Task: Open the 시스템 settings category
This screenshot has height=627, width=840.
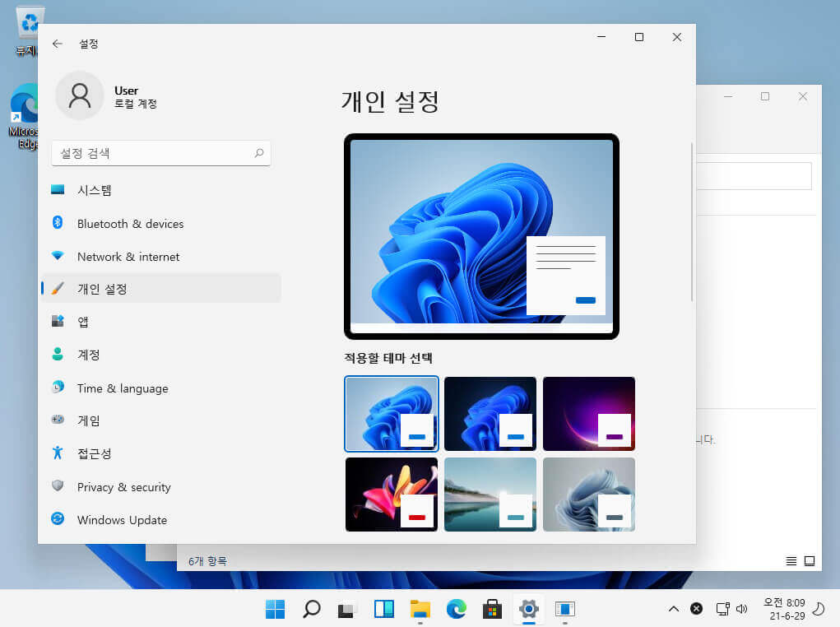Action: (160, 190)
